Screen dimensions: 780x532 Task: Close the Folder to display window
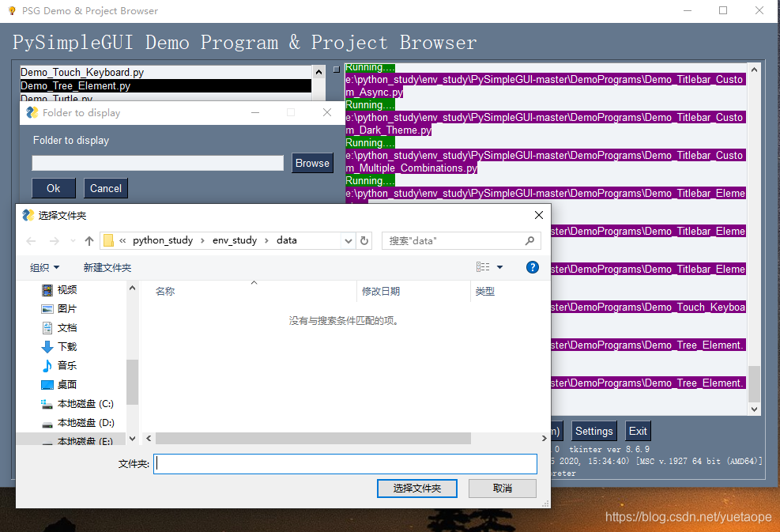327,113
